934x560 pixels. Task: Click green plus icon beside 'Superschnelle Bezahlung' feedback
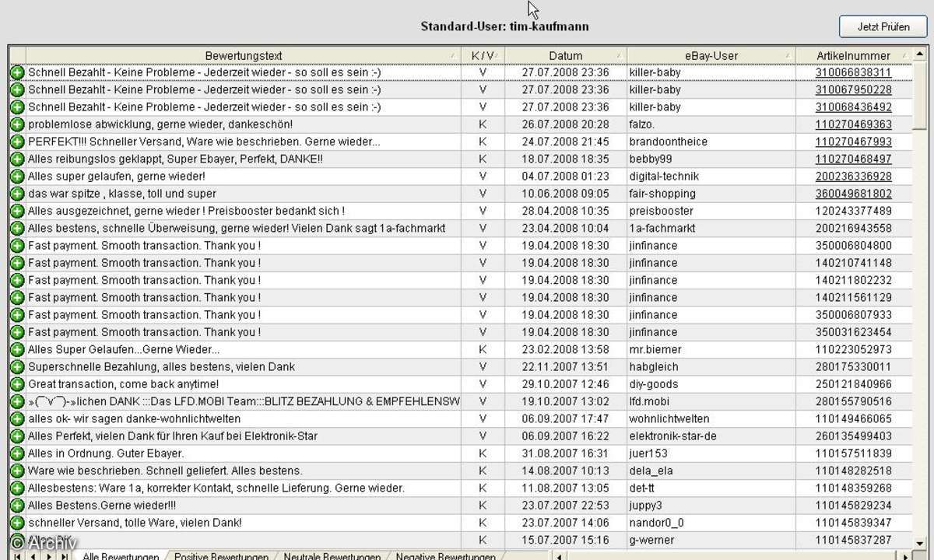[17, 367]
